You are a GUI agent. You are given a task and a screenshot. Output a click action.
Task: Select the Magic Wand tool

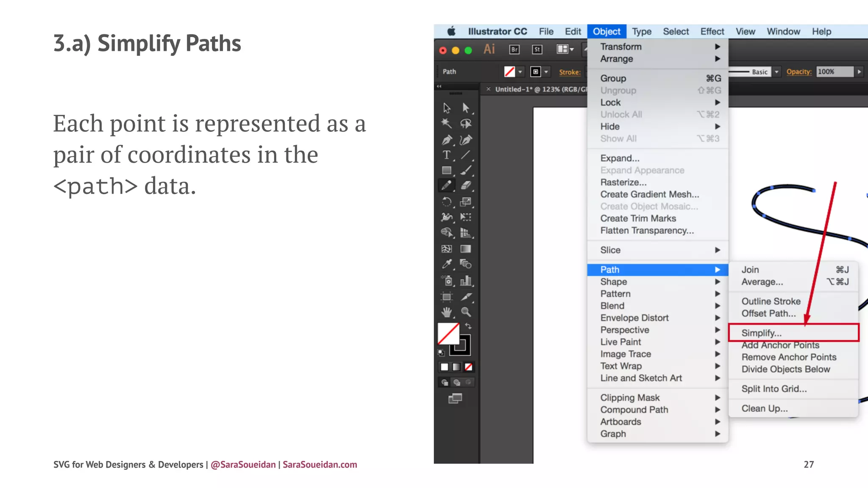[x=446, y=123]
